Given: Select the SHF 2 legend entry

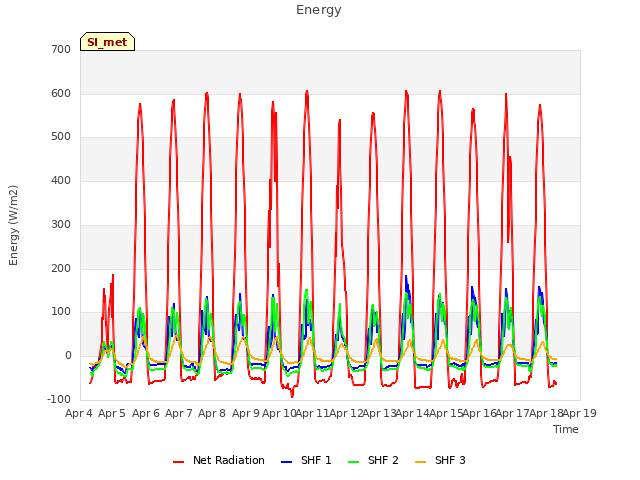Looking at the screenshot, I should coord(373,460).
